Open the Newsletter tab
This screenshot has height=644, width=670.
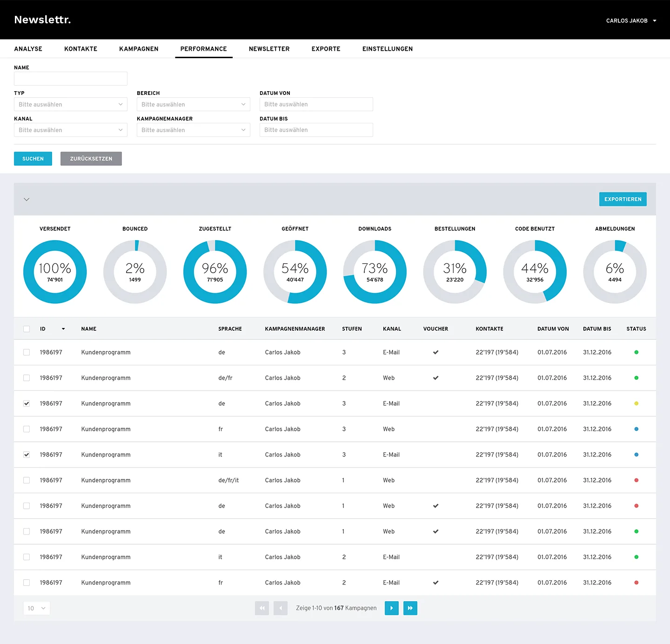pyautogui.click(x=269, y=49)
